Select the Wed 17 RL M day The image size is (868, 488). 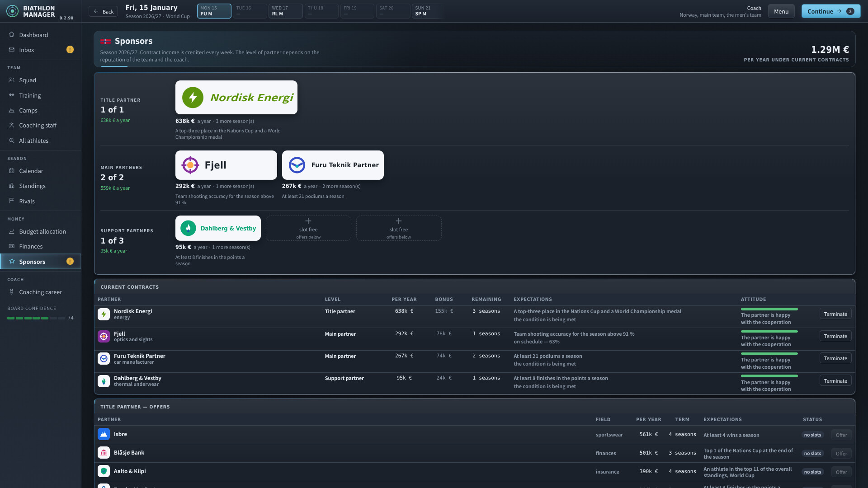(285, 11)
